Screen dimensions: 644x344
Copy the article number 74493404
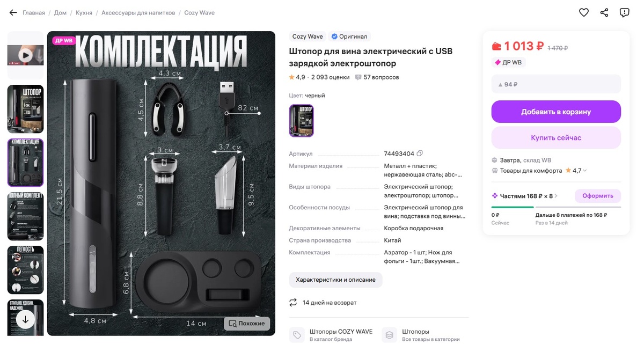click(x=420, y=153)
